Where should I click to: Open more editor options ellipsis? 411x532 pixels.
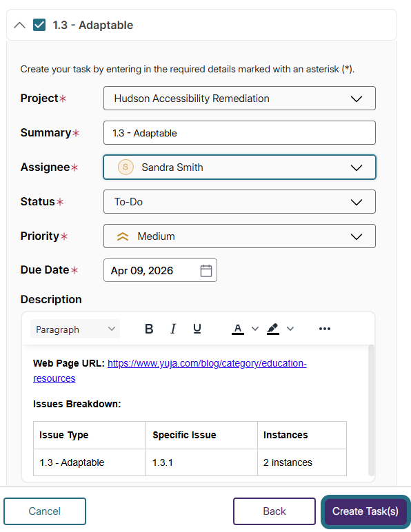325,329
